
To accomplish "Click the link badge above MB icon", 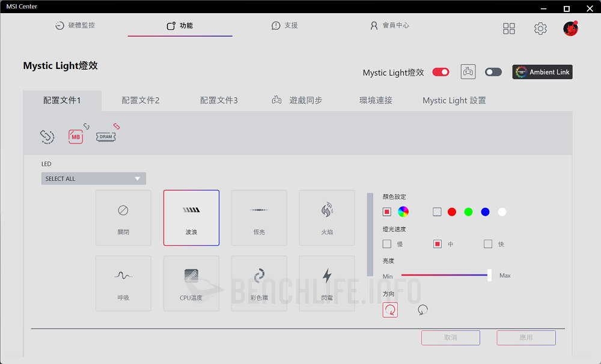I will pos(87,126).
